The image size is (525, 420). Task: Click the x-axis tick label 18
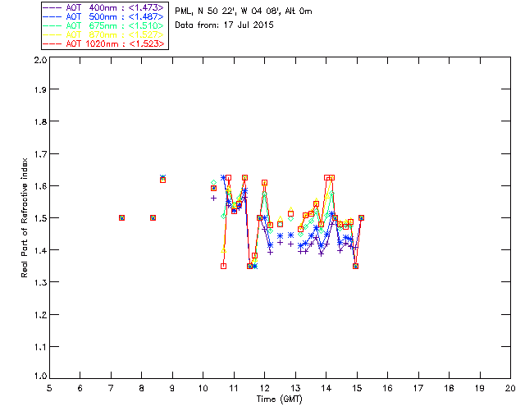[450, 388]
